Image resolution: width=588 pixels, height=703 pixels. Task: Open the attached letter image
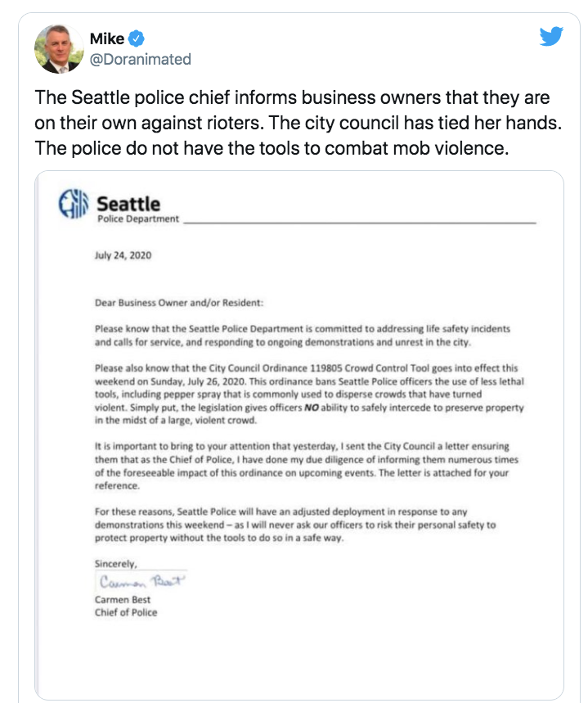click(x=299, y=434)
